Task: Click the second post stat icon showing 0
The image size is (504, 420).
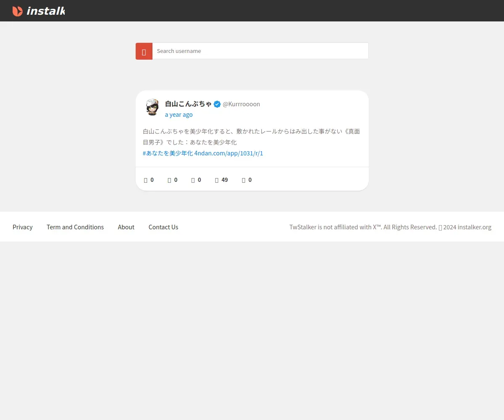Action: tap(169, 180)
